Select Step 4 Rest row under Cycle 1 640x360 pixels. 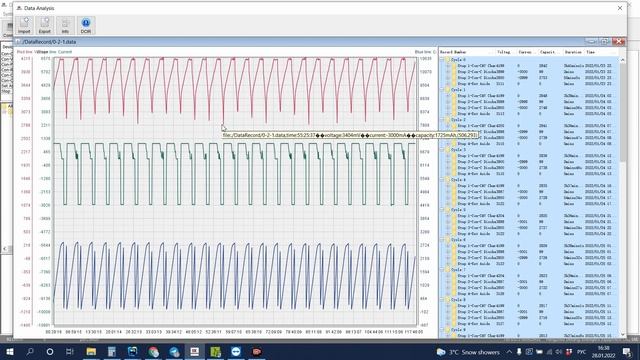(529, 114)
